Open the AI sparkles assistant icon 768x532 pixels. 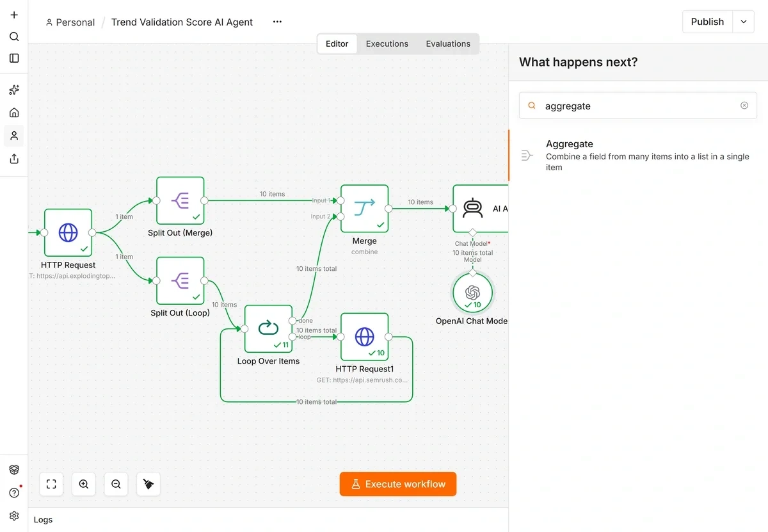click(14, 90)
